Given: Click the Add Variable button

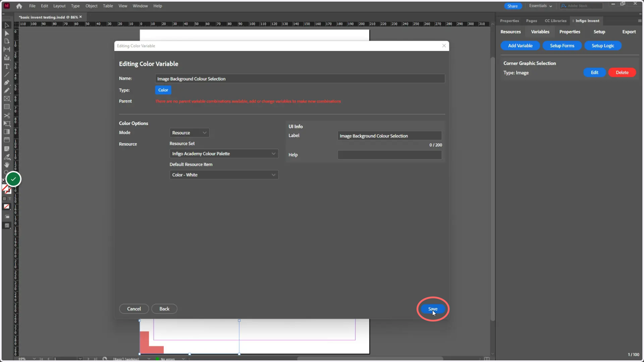Looking at the screenshot, I should click(x=521, y=46).
